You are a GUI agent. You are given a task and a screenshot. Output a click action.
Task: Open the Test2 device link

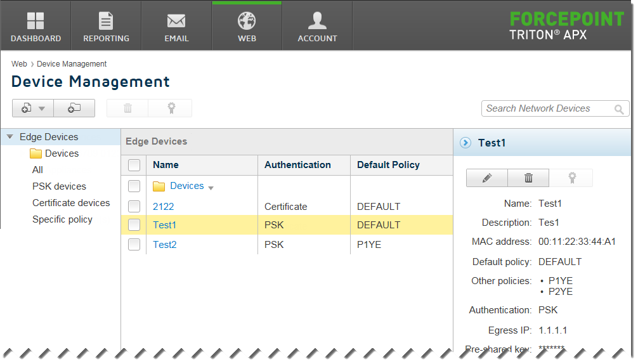(165, 244)
